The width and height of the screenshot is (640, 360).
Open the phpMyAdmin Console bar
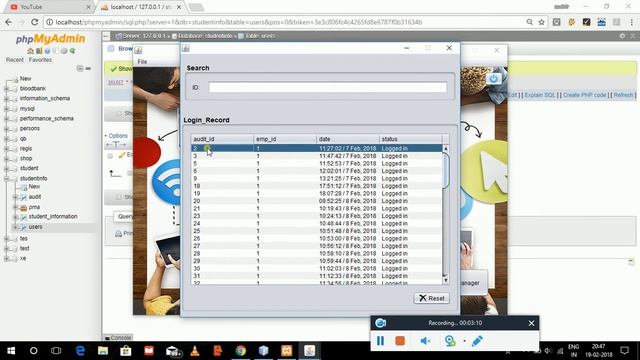118,338
